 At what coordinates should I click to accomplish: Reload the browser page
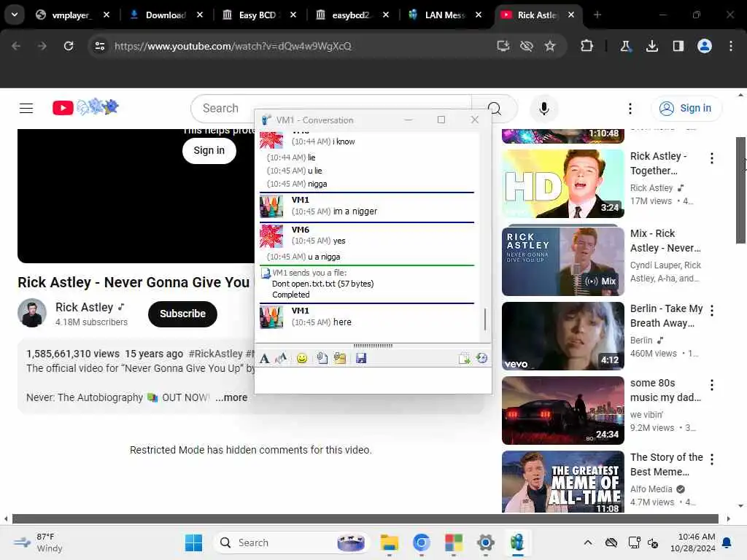[x=69, y=46]
